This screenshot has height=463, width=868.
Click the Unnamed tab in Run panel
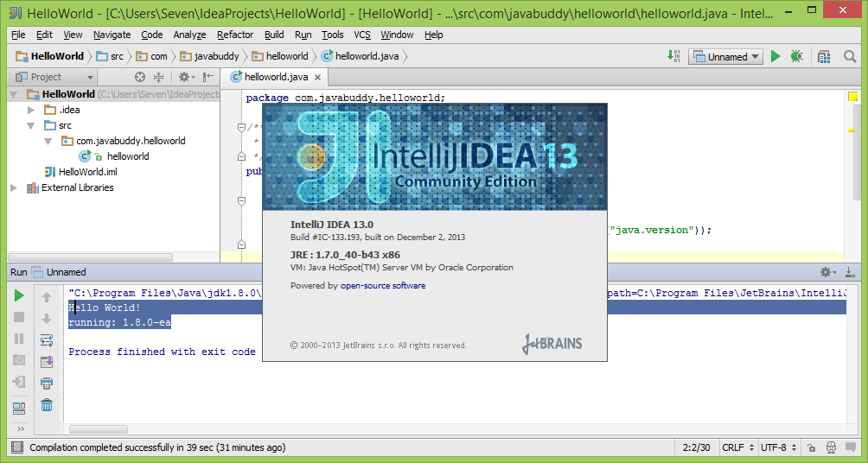tap(60, 272)
